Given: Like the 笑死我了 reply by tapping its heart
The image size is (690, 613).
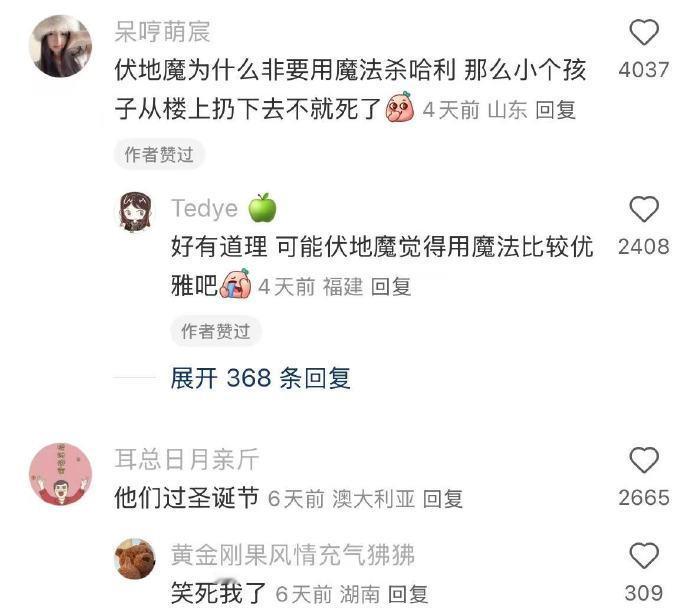Looking at the screenshot, I should pyautogui.click(x=644, y=555).
